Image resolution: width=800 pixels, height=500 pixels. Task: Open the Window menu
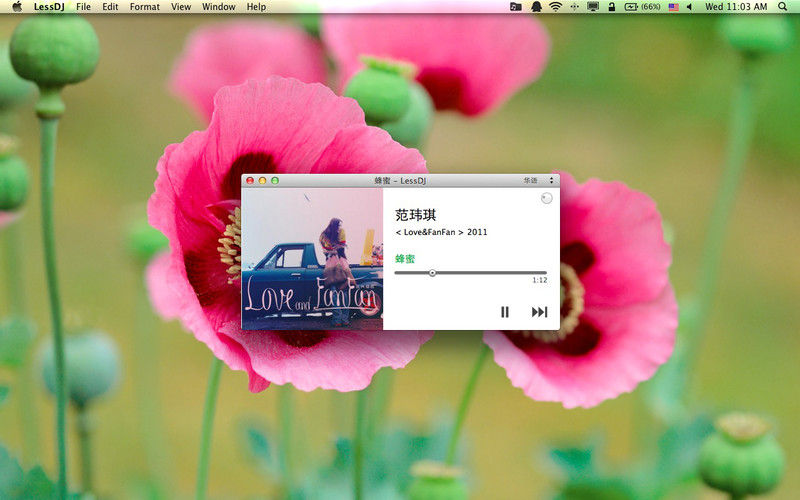pyautogui.click(x=219, y=7)
